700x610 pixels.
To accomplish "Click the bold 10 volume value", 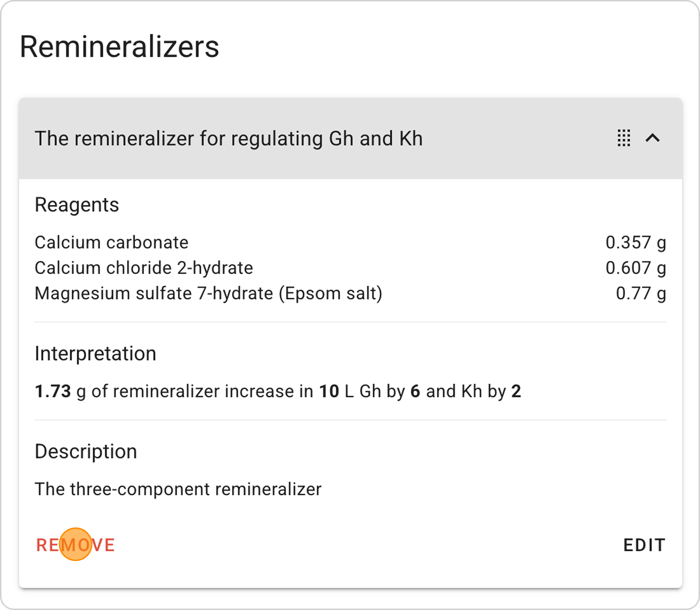I will point(329,391).
